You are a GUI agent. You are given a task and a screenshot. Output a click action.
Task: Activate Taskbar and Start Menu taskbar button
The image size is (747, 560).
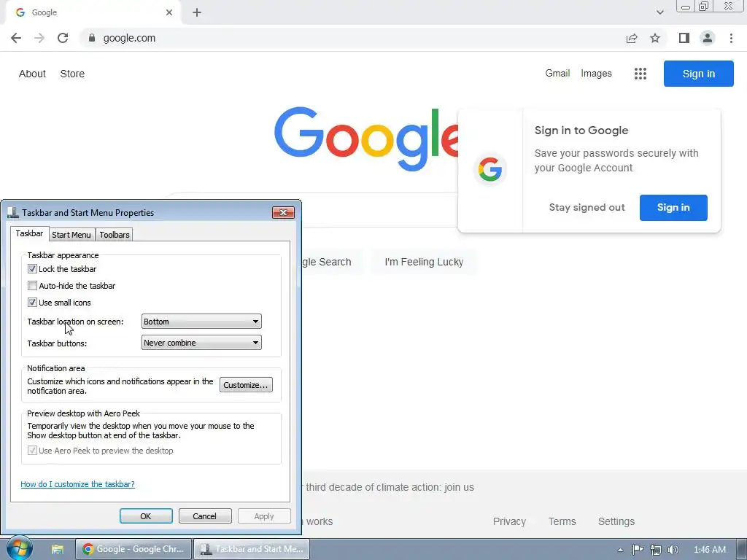coord(252,549)
